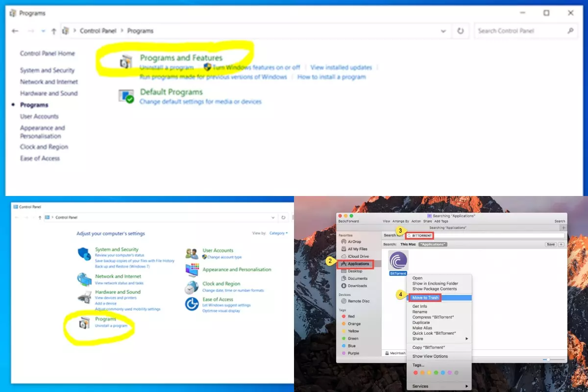Click the up arrow in Programs window toolbar
This screenshot has width=588, height=392.
pos(54,31)
